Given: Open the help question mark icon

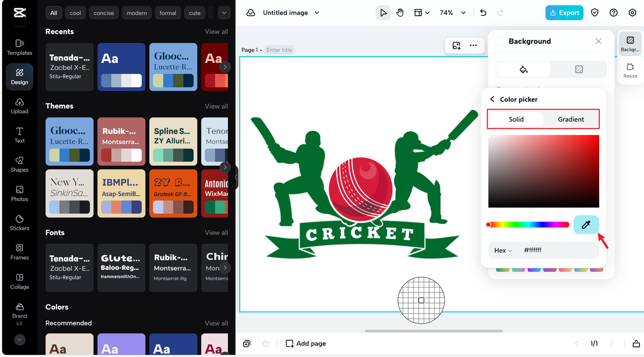Looking at the screenshot, I should (613, 13).
